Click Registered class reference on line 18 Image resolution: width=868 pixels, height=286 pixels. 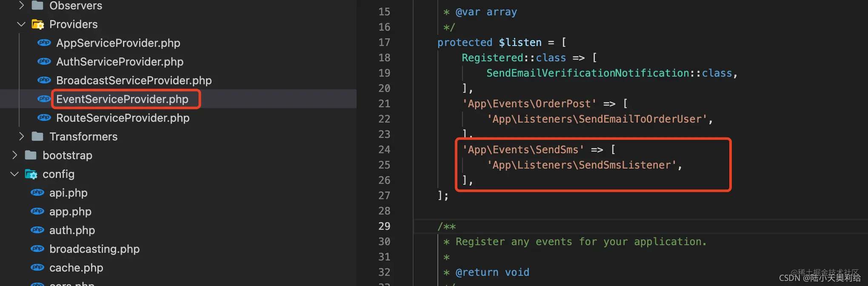coord(492,58)
